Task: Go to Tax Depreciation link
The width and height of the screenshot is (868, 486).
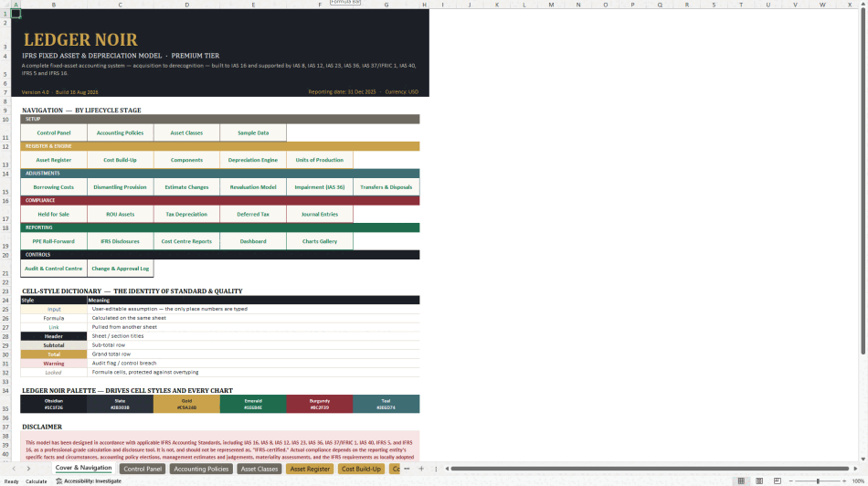Action: (x=186, y=214)
